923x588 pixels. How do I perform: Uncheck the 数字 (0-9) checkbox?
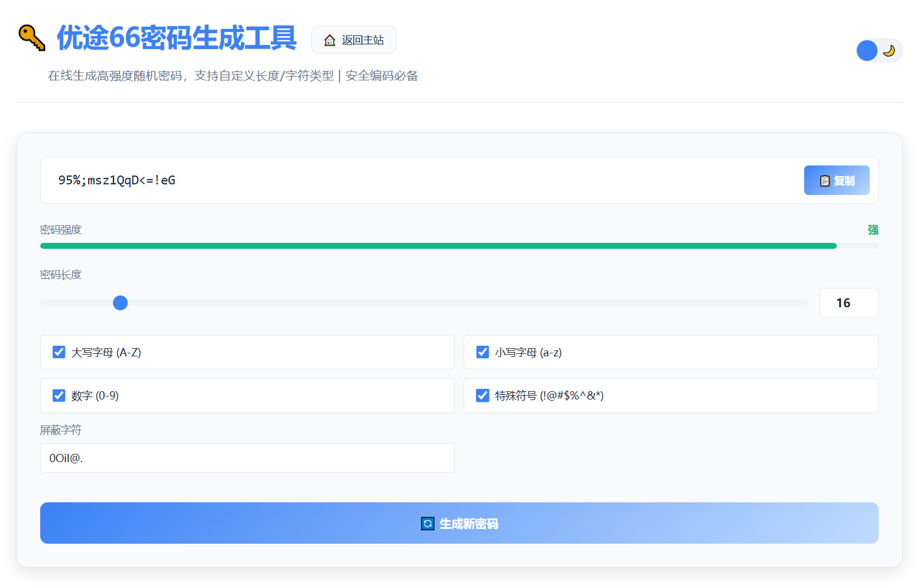(x=59, y=395)
